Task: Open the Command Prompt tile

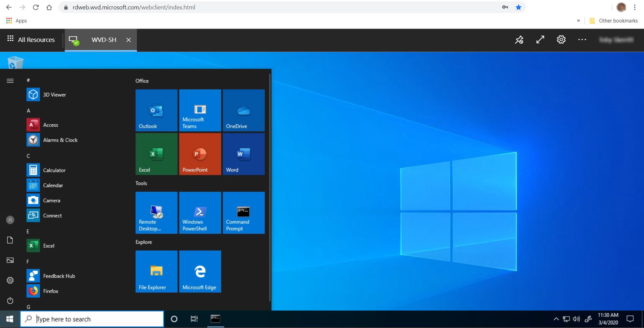Action: 243,213
